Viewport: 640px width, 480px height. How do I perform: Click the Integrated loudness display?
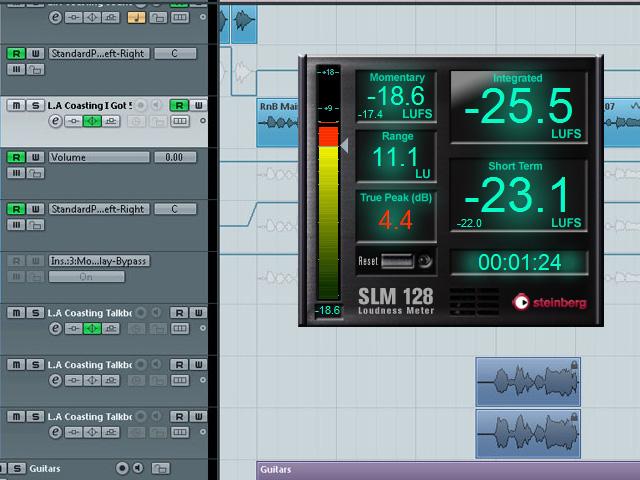(x=518, y=107)
